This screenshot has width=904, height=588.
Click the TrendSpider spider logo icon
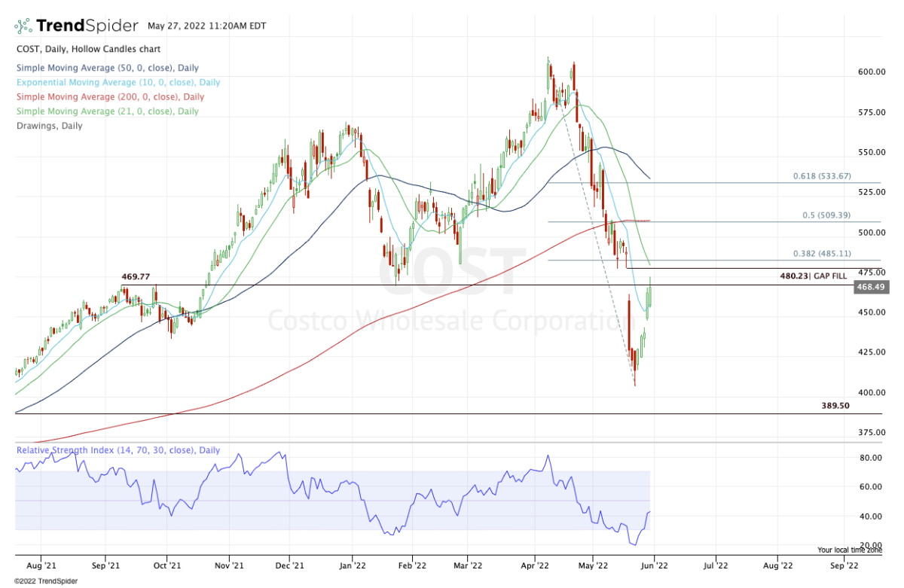[23, 26]
